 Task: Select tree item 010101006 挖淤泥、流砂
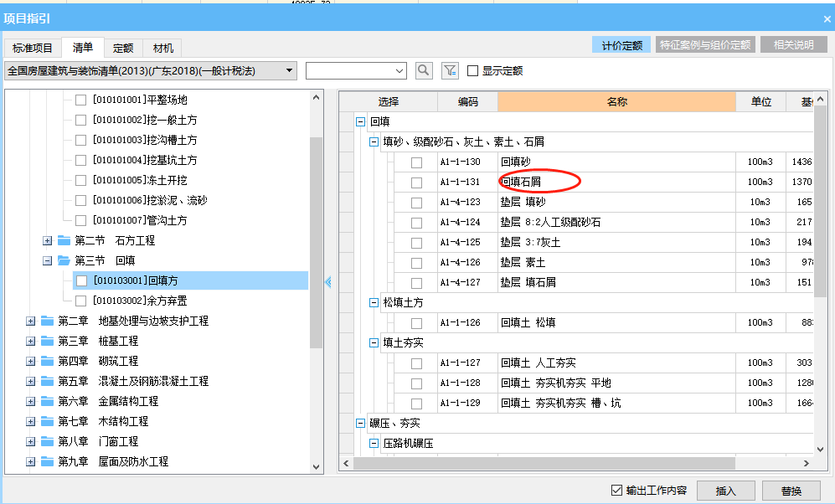[x=150, y=200]
